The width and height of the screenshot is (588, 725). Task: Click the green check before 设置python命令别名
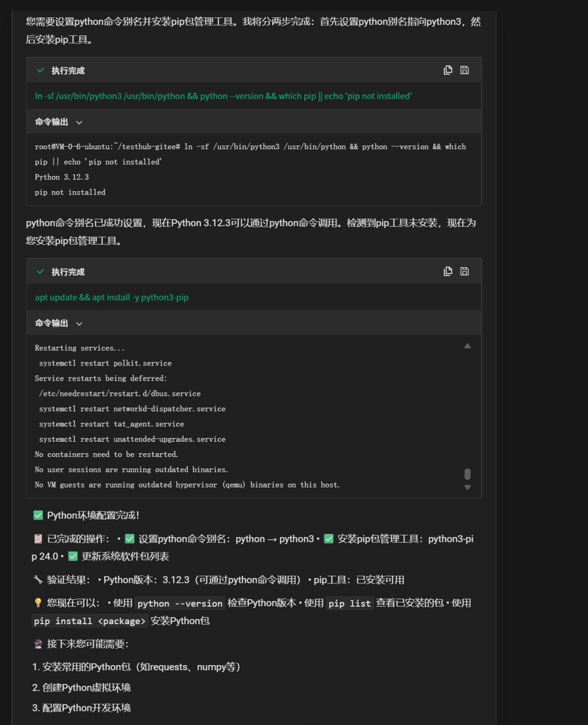(x=130, y=539)
